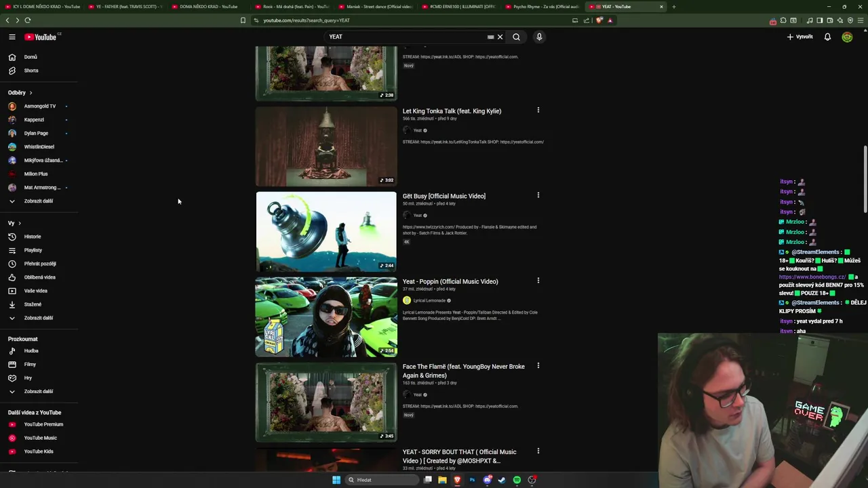This screenshot has width=868, height=488.
Task: Expand Prozkoumat section Zobrazit další
Action: click(x=39, y=392)
